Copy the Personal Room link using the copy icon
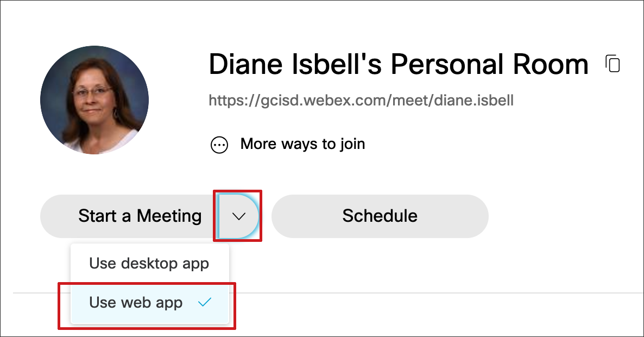 [613, 64]
